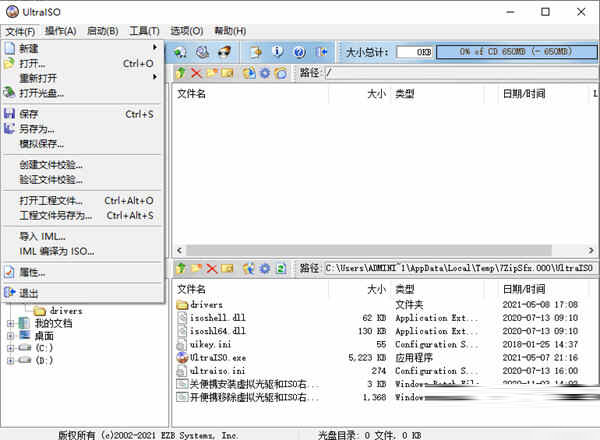Open the 工具(T) menu
This screenshot has width=600, height=440.
(x=146, y=31)
